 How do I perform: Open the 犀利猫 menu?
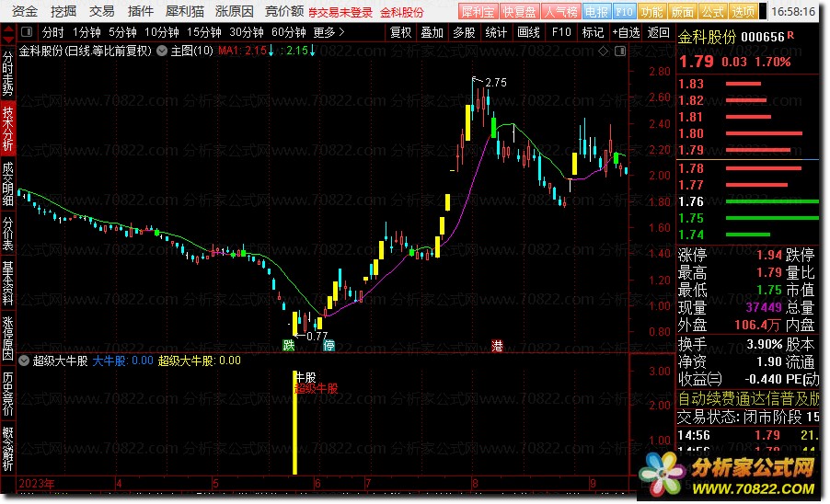(x=185, y=11)
